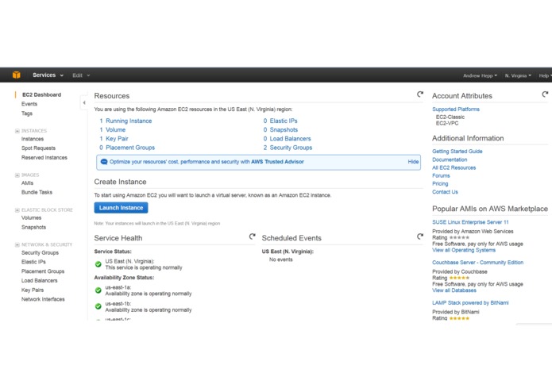The width and height of the screenshot is (552, 392).
Task: Hide the Trusted Advisor banner
Action: pyautogui.click(x=413, y=162)
